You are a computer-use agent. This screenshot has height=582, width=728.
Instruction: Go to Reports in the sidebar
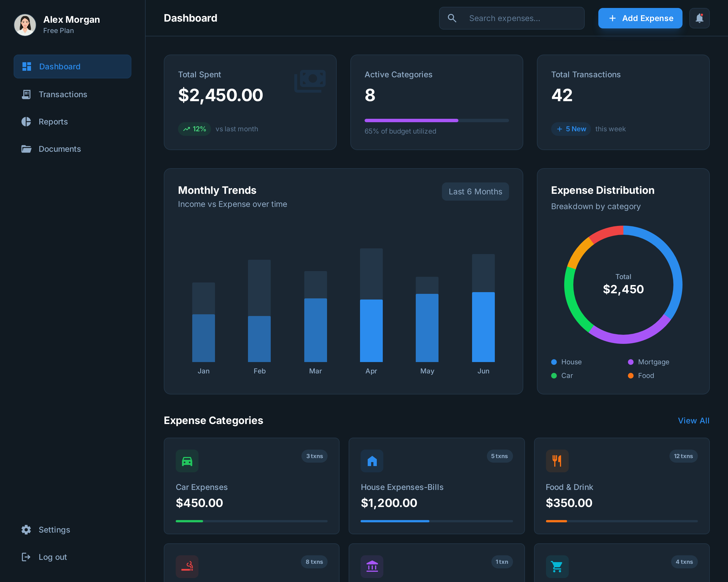pyautogui.click(x=53, y=122)
